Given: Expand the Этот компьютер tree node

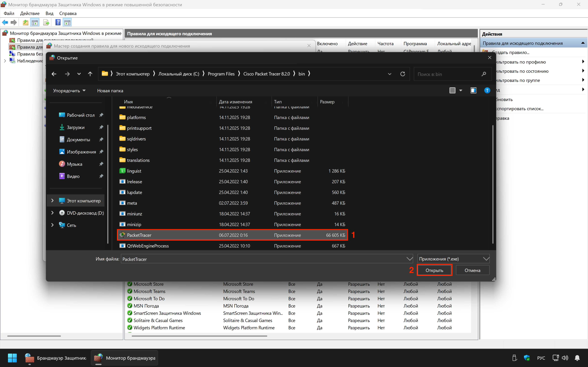Looking at the screenshot, I should [x=52, y=200].
